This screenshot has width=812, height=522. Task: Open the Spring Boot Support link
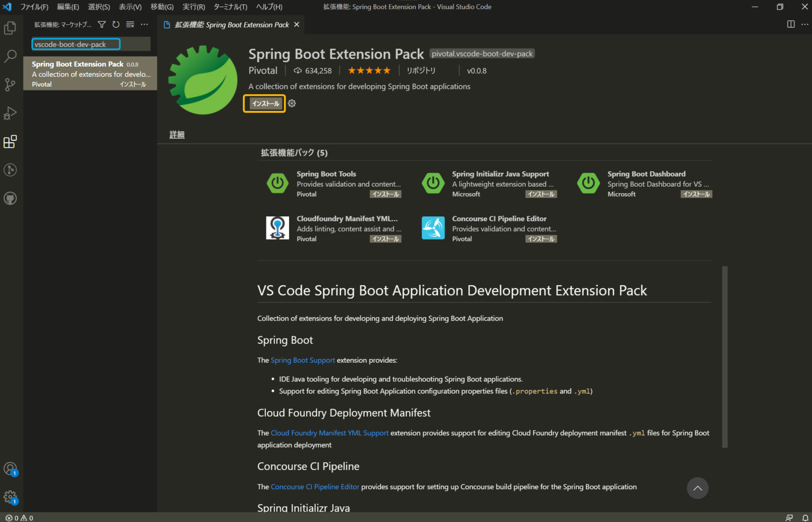tap(302, 360)
